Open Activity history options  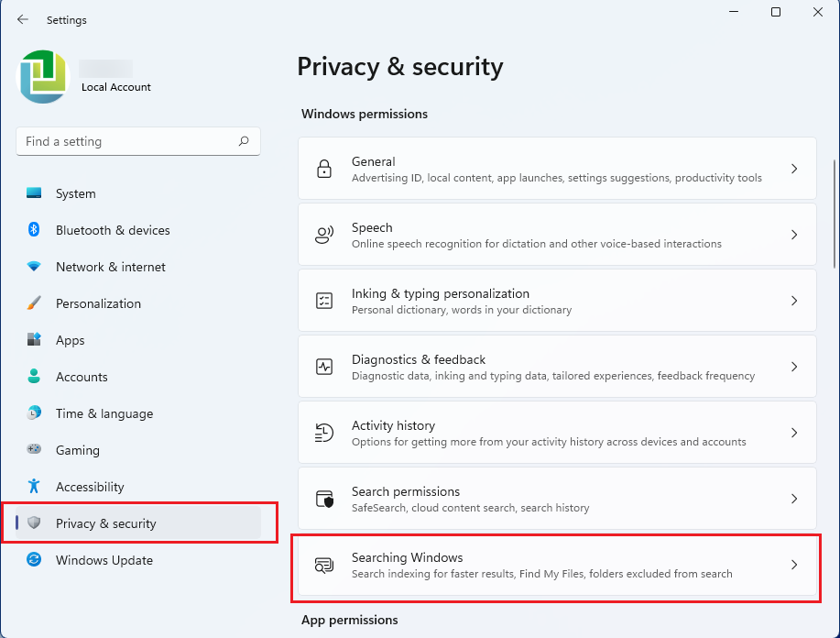[557, 432]
